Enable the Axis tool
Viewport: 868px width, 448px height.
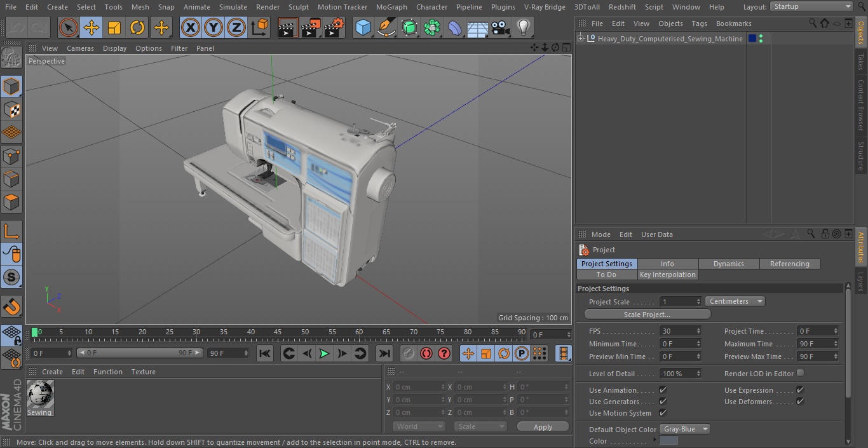11,232
